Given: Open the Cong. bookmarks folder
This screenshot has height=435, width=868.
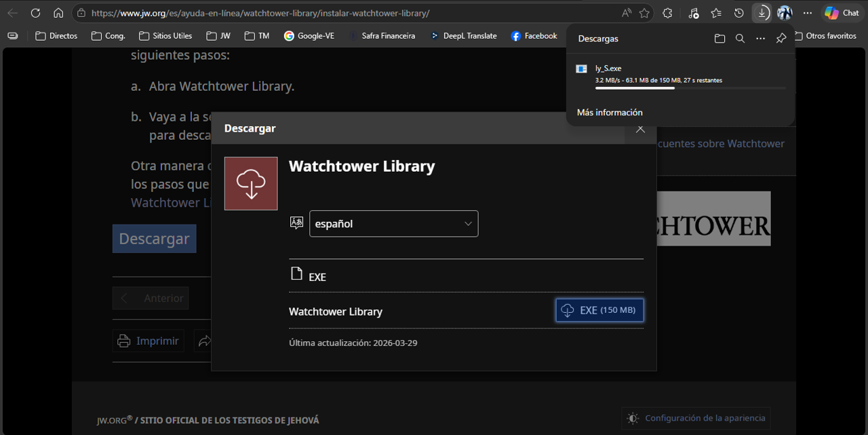Looking at the screenshot, I should click(108, 35).
